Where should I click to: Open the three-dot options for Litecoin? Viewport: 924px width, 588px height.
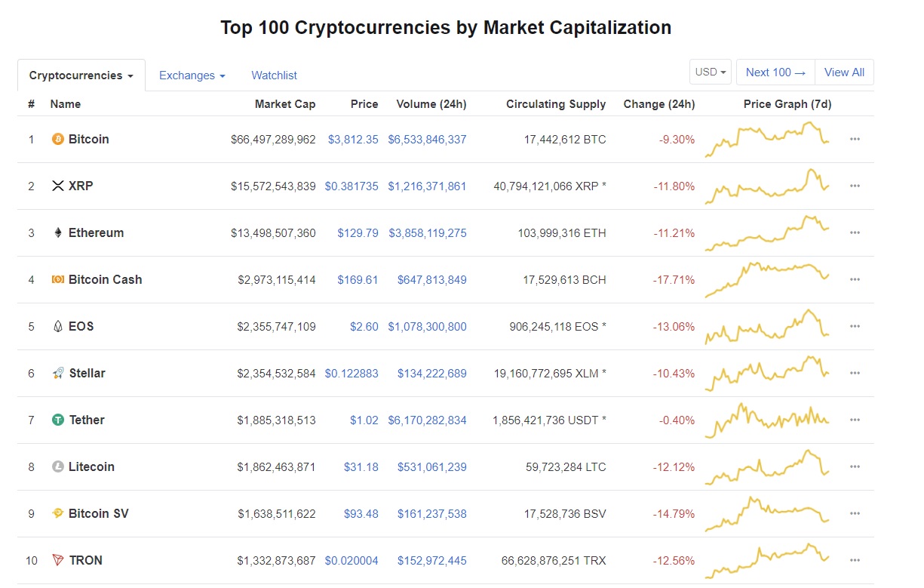(855, 466)
